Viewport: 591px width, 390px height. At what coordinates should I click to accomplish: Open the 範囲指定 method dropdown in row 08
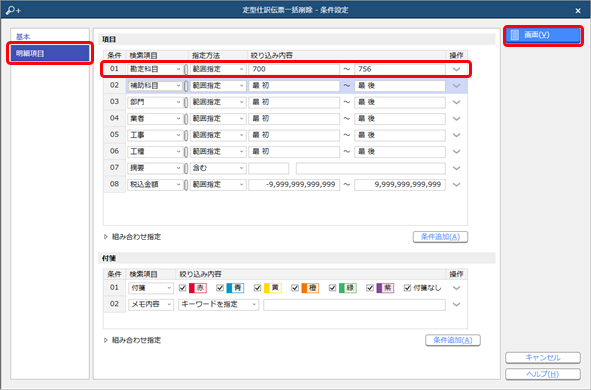click(218, 185)
